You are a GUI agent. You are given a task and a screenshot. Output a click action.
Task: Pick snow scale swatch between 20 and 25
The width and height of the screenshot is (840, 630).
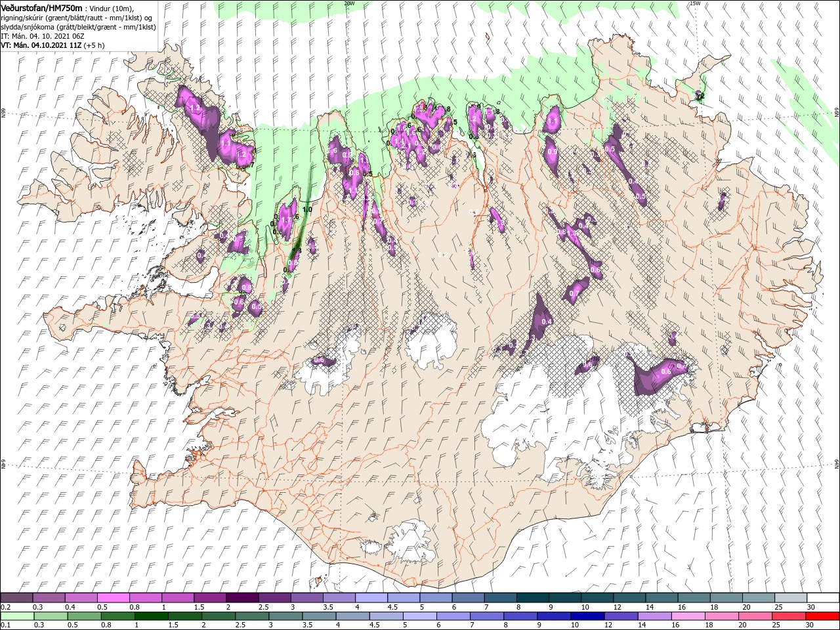pos(757,597)
